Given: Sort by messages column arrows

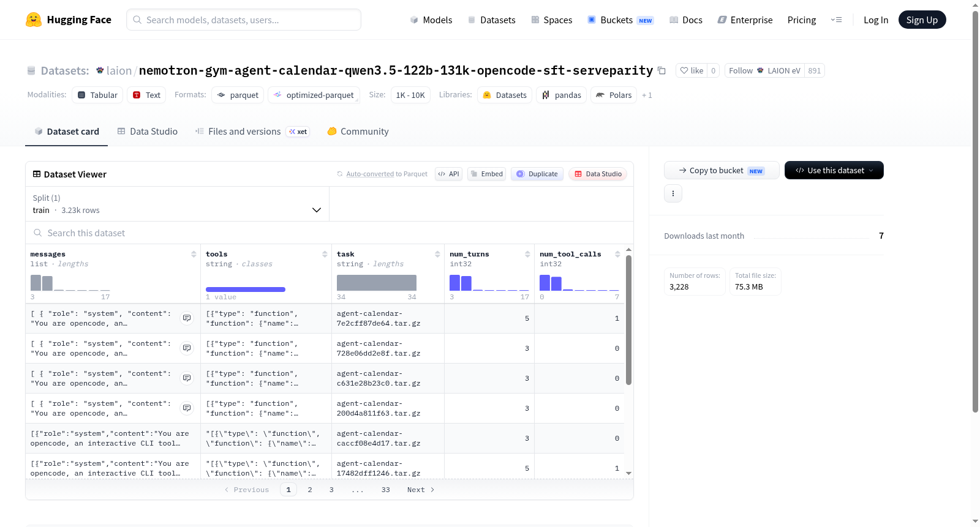Looking at the screenshot, I should click(x=194, y=254).
